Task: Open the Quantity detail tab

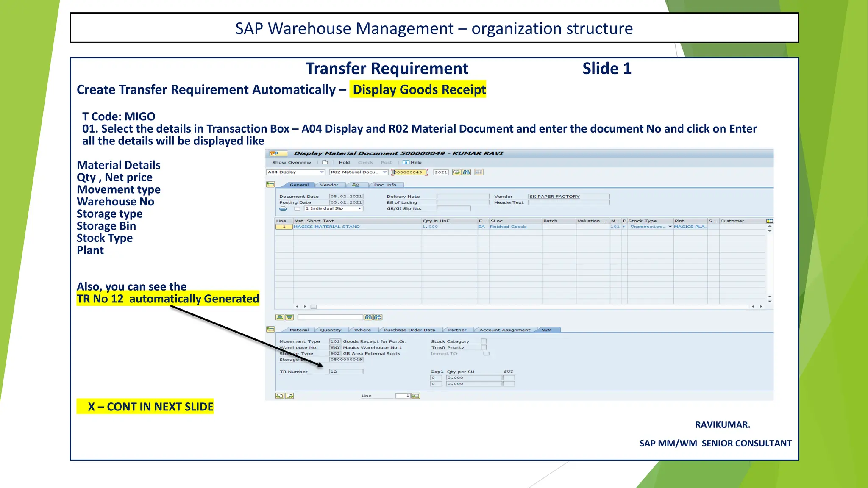Action: 331,330
